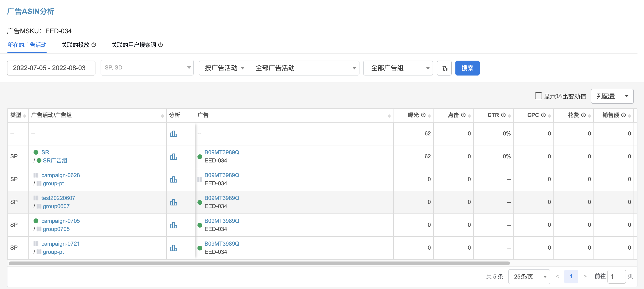The width and height of the screenshot is (644, 289).
Task: Open the test20220607 campaign link
Action: 58,198
